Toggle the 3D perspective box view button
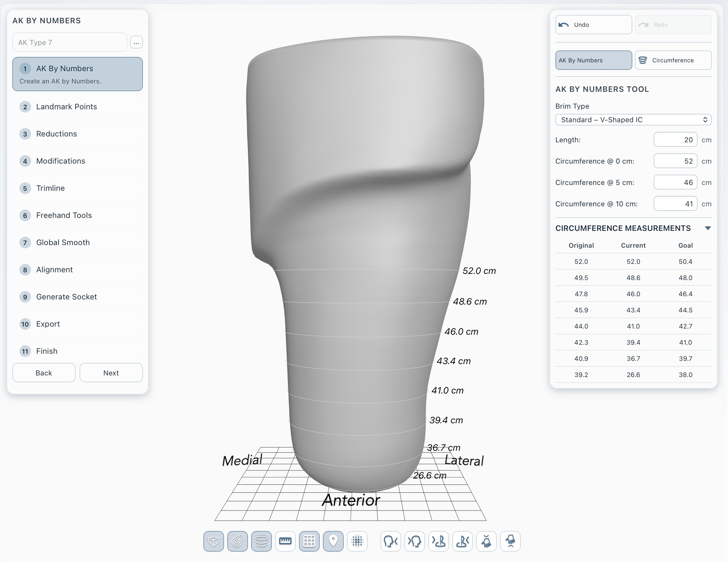728x562 pixels. click(x=213, y=541)
